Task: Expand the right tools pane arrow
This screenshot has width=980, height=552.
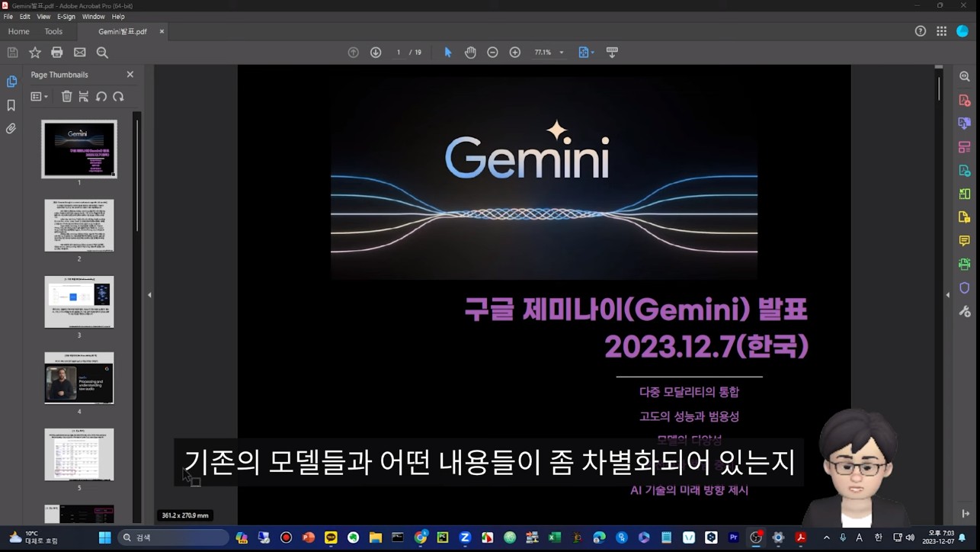Action: 948,295
